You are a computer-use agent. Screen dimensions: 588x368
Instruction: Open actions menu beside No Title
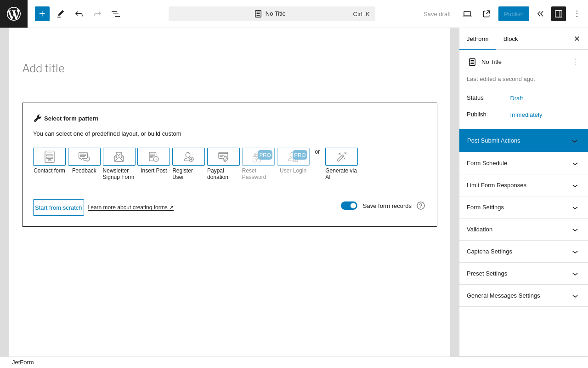tap(575, 62)
